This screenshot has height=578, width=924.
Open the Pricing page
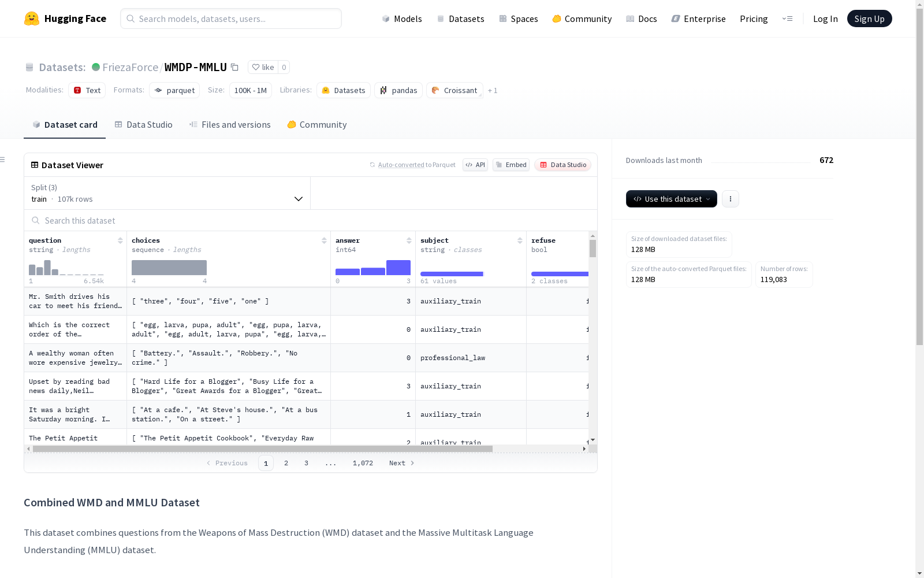754,18
